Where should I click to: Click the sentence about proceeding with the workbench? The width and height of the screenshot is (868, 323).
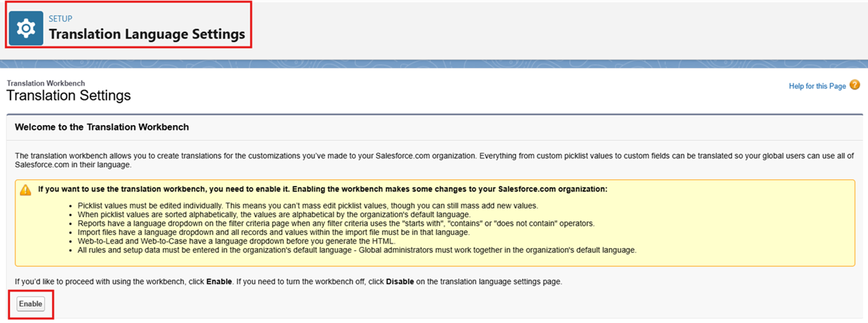(288, 282)
